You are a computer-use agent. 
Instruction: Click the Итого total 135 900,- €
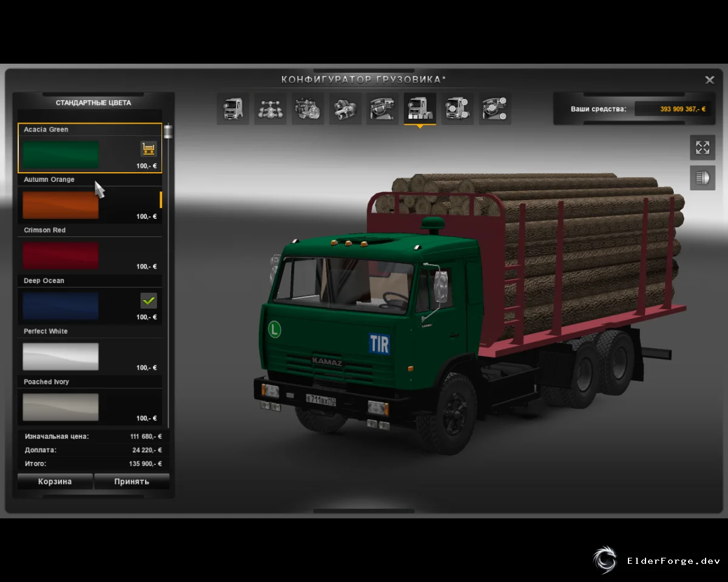[x=146, y=464]
